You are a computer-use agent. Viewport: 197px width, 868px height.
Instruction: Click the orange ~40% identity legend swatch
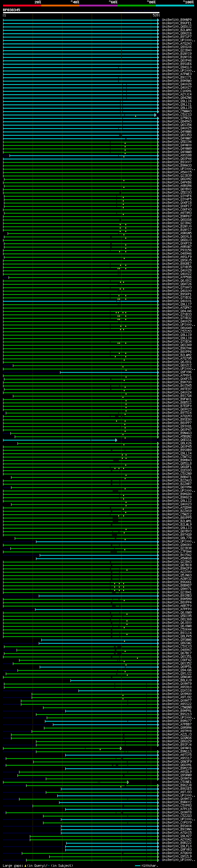coord(60,6)
